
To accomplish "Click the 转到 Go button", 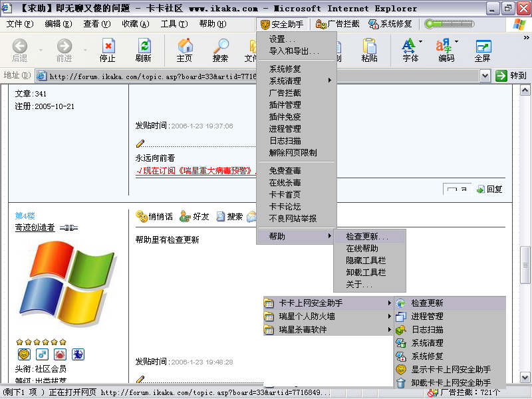I will pyautogui.click(x=511, y=76).
